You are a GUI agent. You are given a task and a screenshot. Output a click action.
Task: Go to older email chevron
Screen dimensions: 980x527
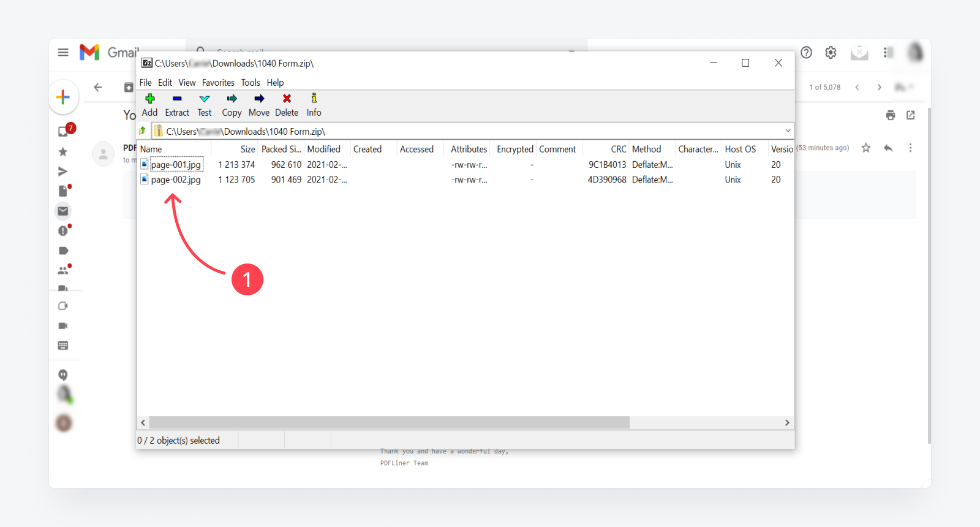coord(880,87)
